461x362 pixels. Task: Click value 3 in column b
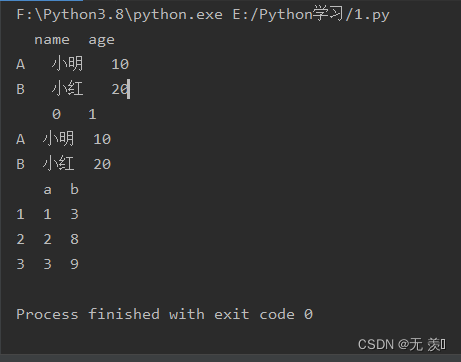74,214
